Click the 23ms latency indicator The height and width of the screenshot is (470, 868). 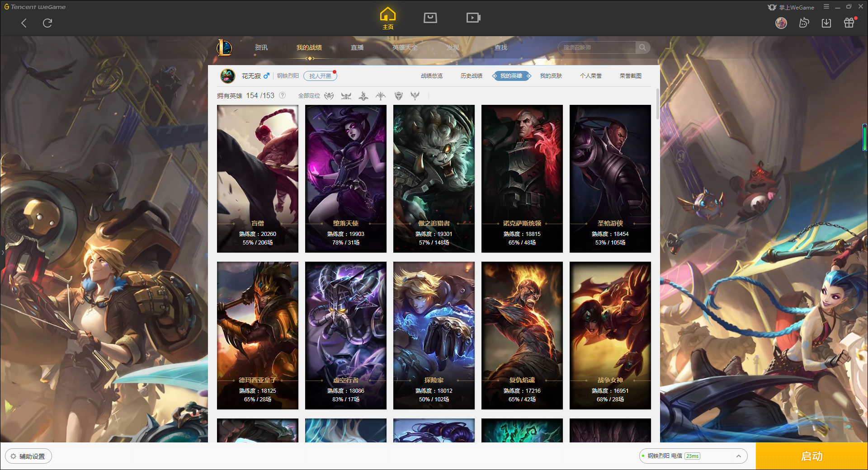[692, 456]
